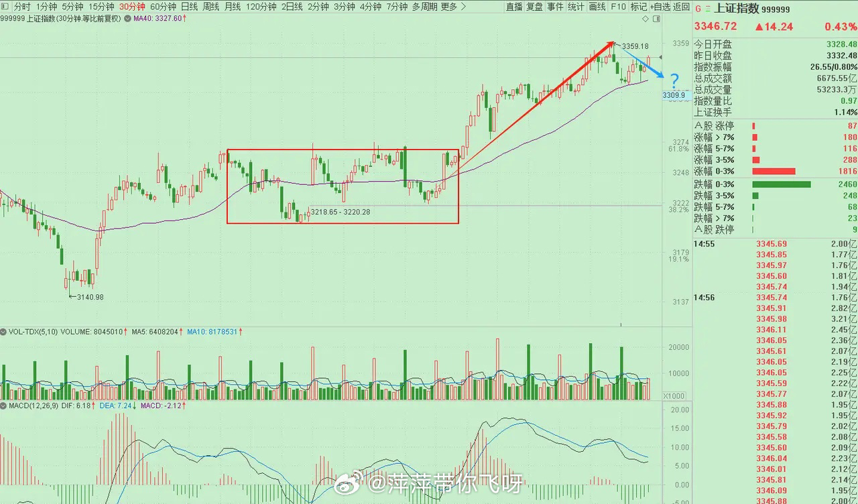Screen dimensions: 858x504
Task: Click the 事件 events button
Action: (555, 7)
